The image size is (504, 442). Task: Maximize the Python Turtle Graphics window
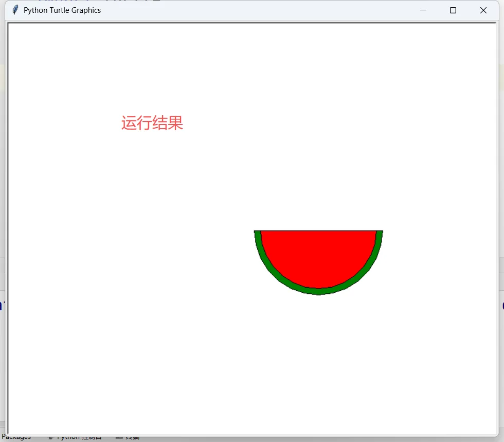pyautogui.click(x=453, y=10)
